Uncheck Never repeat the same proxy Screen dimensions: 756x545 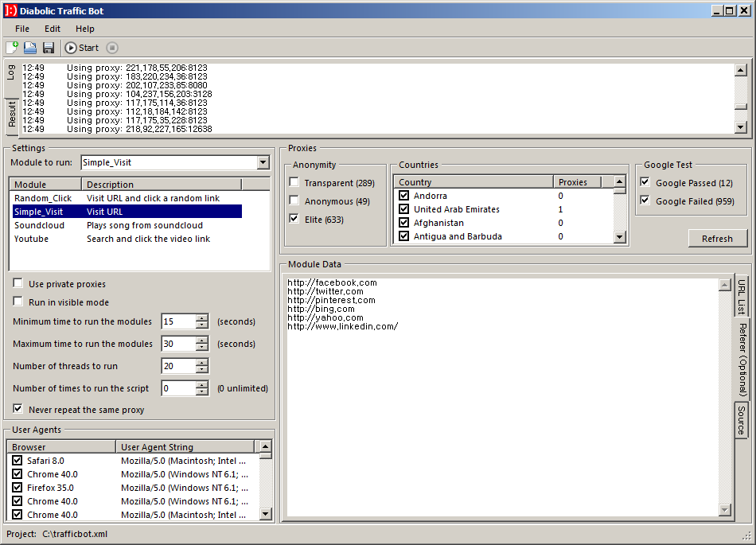coord(18,410)
